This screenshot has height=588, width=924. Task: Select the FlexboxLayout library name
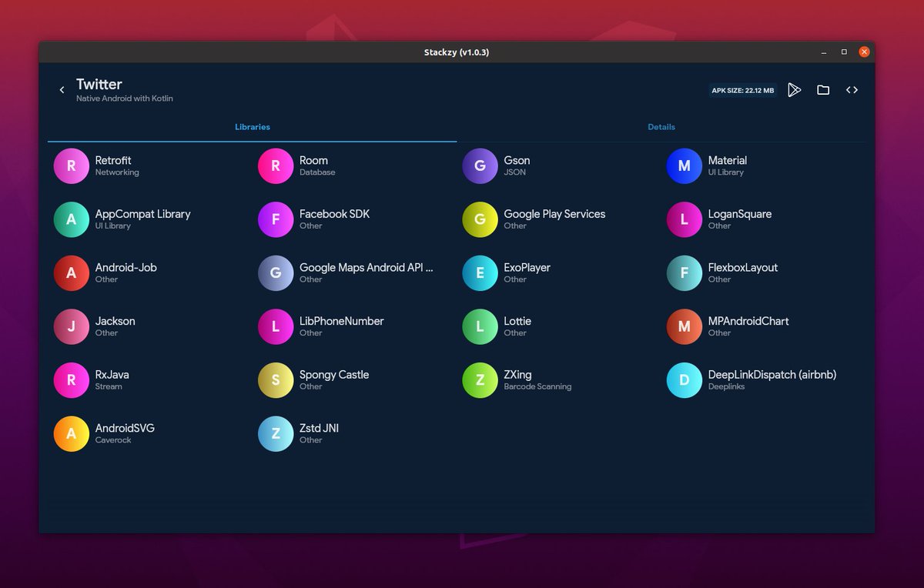(743, 267)
